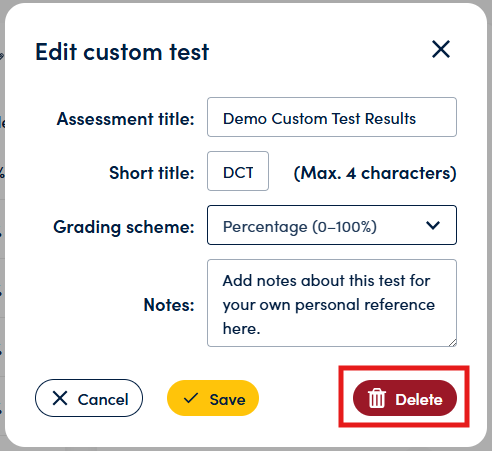
Task: Save the custom test changes
Action: (x=213, y=398)
